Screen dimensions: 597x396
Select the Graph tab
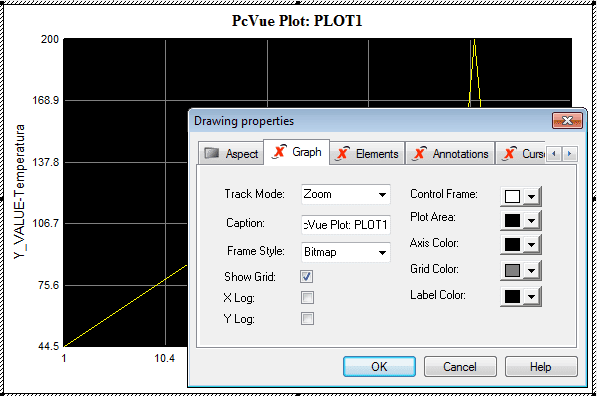[x=297, y=152]
